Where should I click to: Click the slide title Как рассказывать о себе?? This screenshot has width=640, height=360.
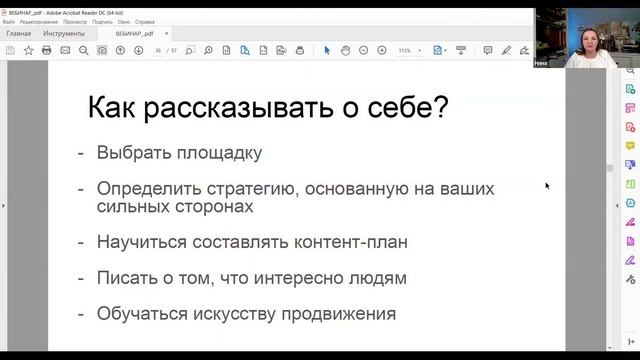point(268,108)
